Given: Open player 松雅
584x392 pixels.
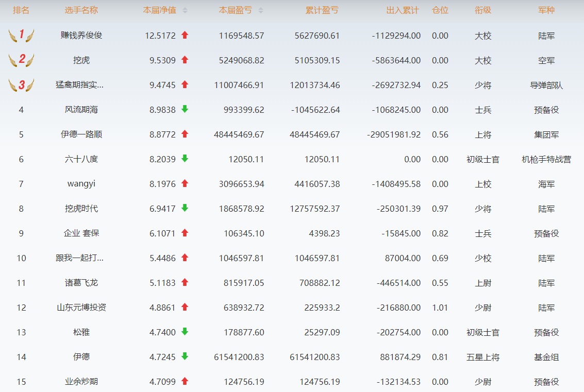Looking at the screenshot, I should (x=81, y=332).
